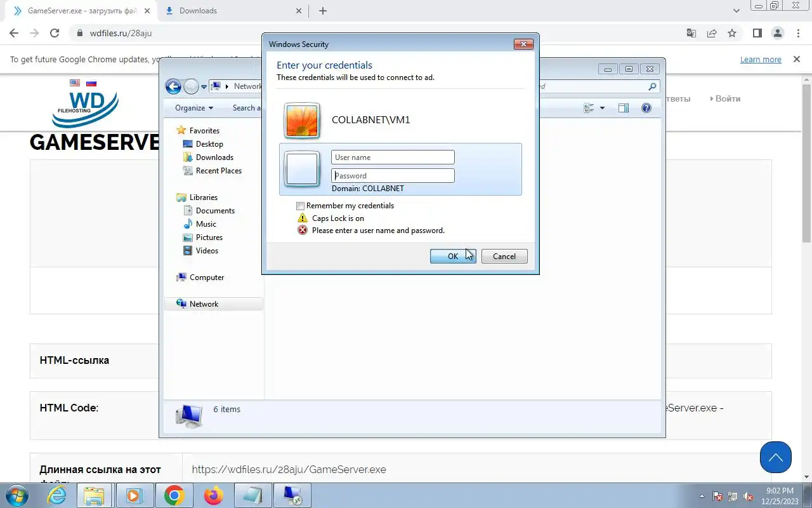Toggle Explorer preview pane icon
This screenshot has width=812, height=508.
624,108
